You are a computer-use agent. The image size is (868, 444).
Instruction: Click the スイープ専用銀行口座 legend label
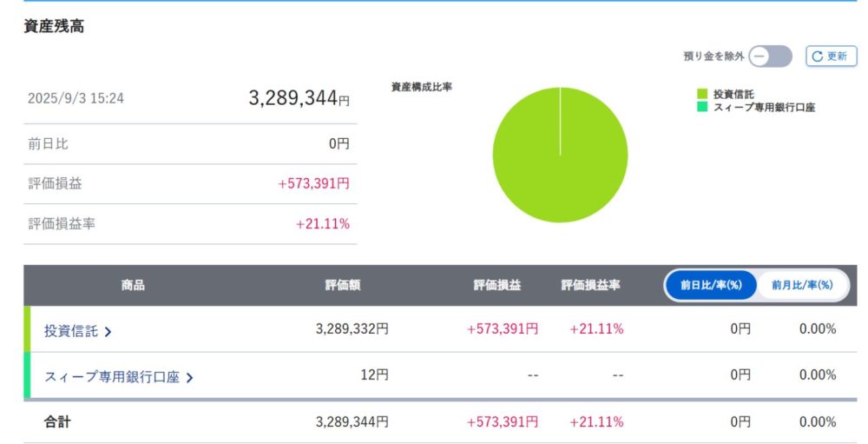tap(764, 108)
